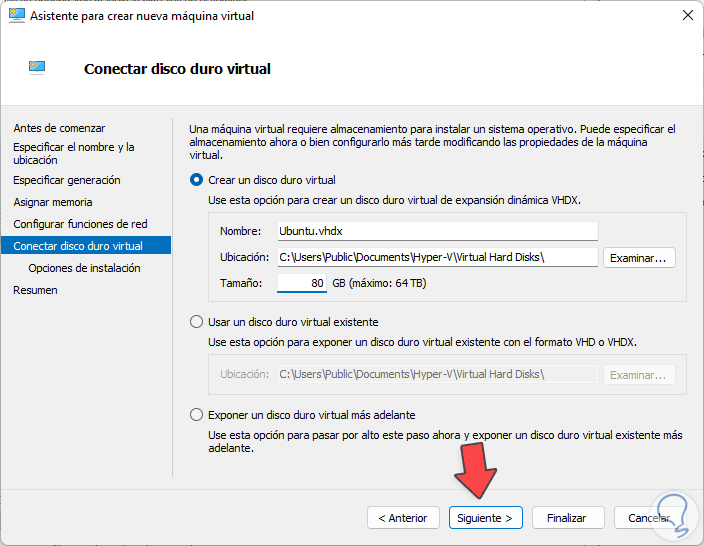Close the wizard window
Image resolution: width=704 pixels, height=546 pixels.
click(x=688, y=16)
